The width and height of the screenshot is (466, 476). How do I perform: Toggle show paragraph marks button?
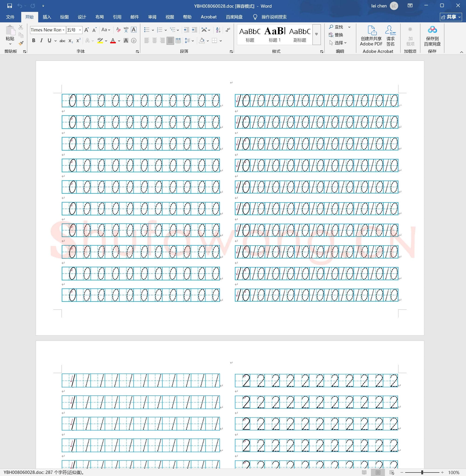pyautogui.click(x=228, y=30)
